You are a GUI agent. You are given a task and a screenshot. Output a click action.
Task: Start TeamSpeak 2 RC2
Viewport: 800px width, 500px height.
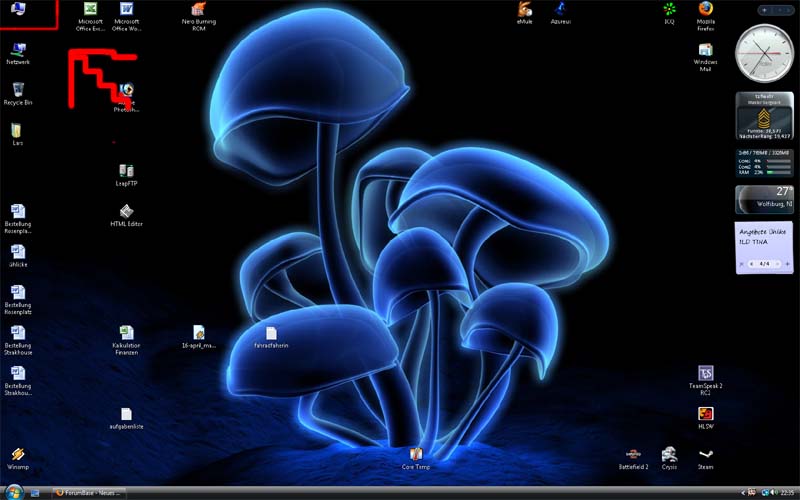(706, 381)
